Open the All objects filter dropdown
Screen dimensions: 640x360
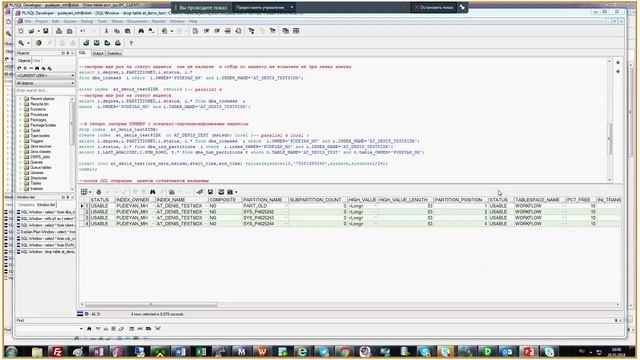pos(45,83)
